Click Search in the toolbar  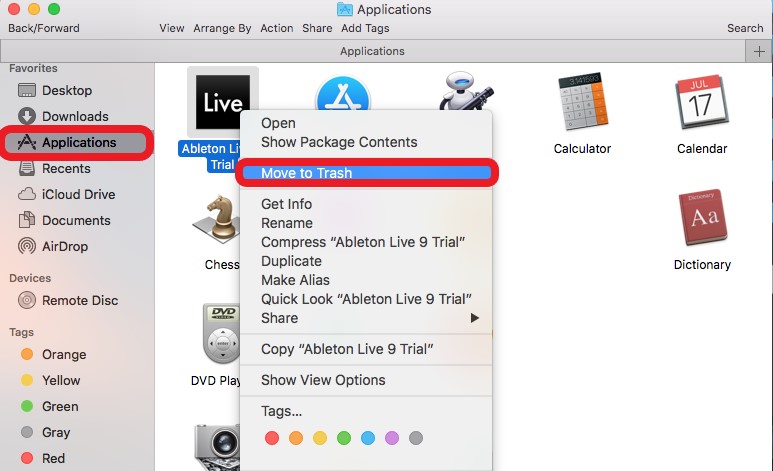pos(745,29)
